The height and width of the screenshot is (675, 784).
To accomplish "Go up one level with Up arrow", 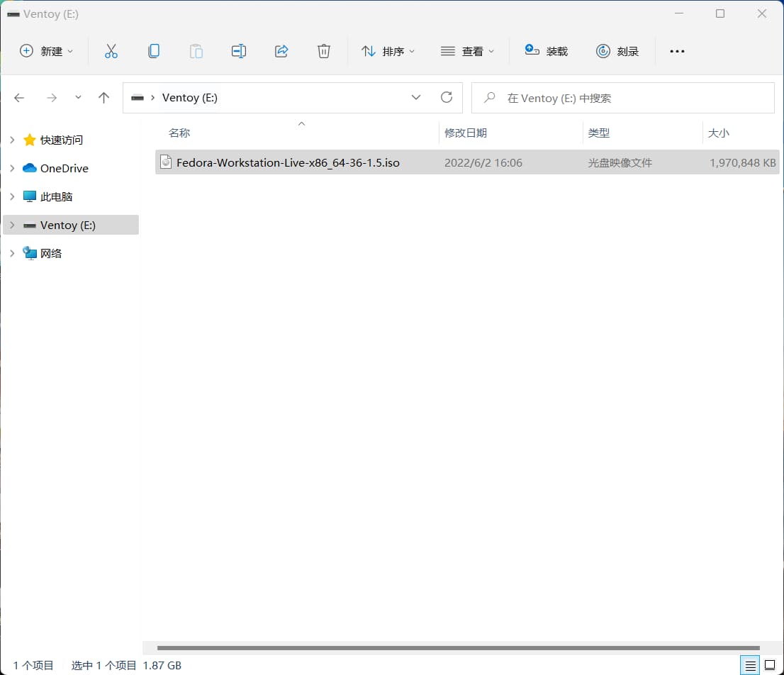I will 103,98.
